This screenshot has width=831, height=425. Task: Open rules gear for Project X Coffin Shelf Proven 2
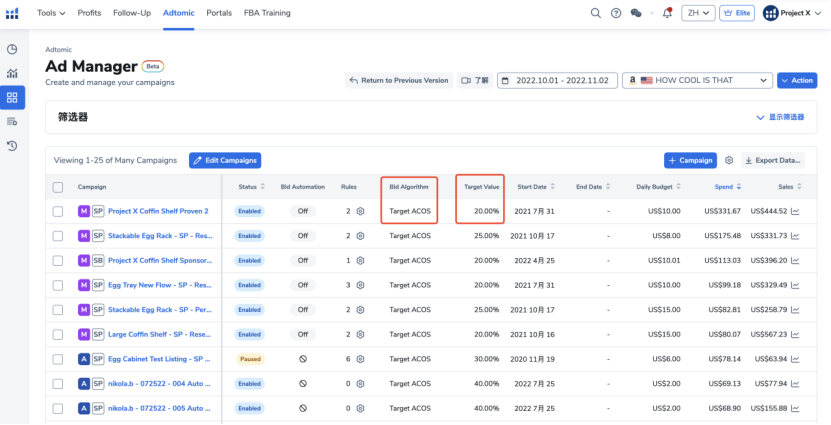[x=360, y=211]
